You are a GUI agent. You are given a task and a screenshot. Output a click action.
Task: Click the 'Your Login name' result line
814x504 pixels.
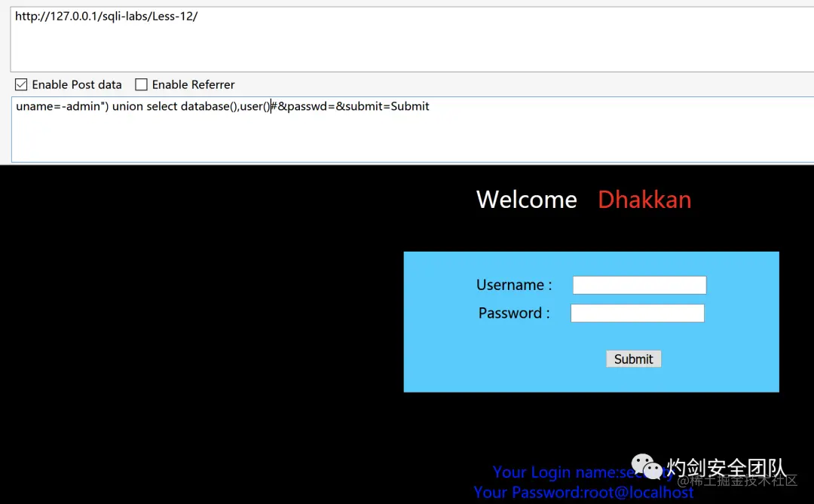pyautogui.click(x=583, y=472)
